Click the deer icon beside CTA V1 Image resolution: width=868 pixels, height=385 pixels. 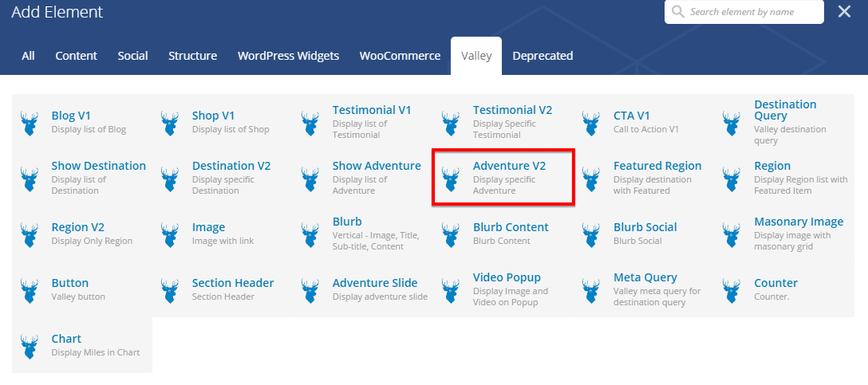591,123
